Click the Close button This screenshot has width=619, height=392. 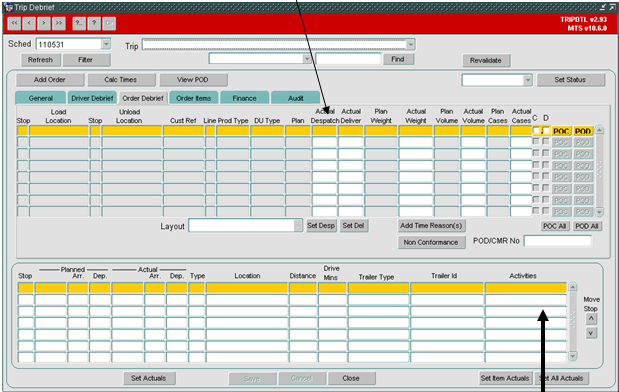(351, 378)
